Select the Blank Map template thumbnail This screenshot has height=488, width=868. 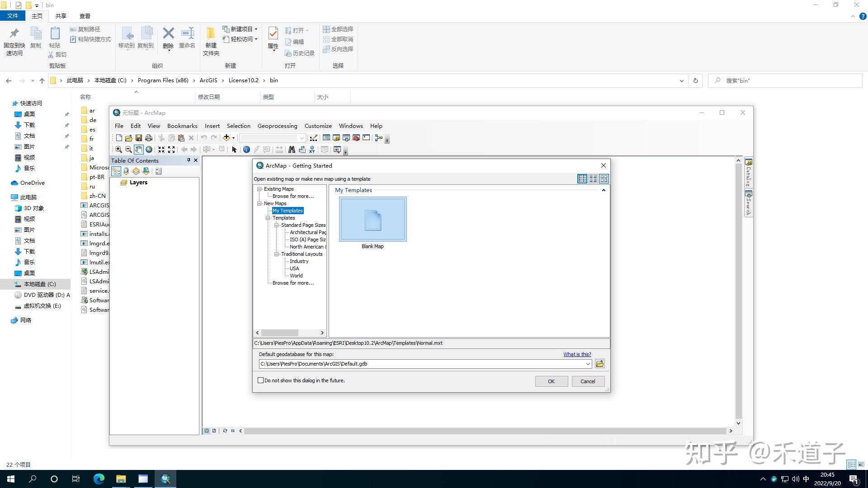tap(373, 219)
